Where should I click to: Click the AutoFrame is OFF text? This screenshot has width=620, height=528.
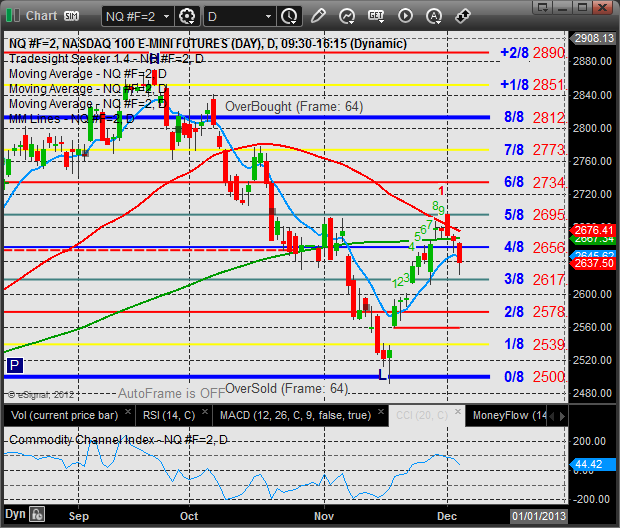tap(172, 394)
